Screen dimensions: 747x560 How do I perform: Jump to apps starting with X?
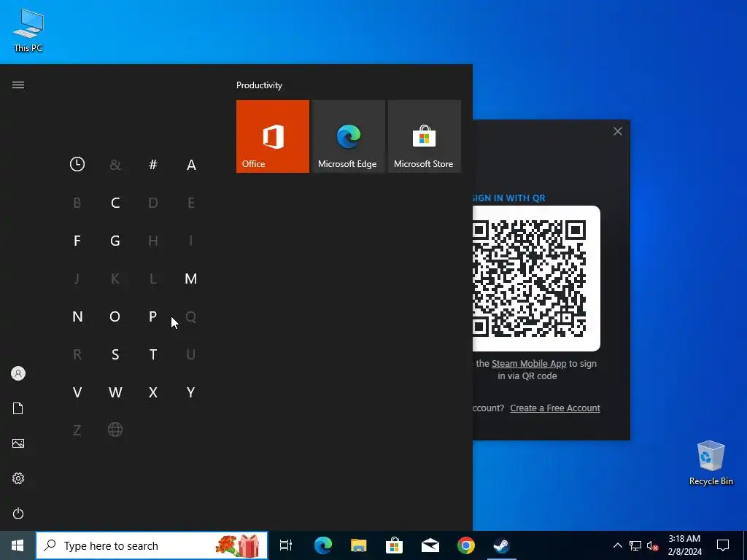(153, 392)
